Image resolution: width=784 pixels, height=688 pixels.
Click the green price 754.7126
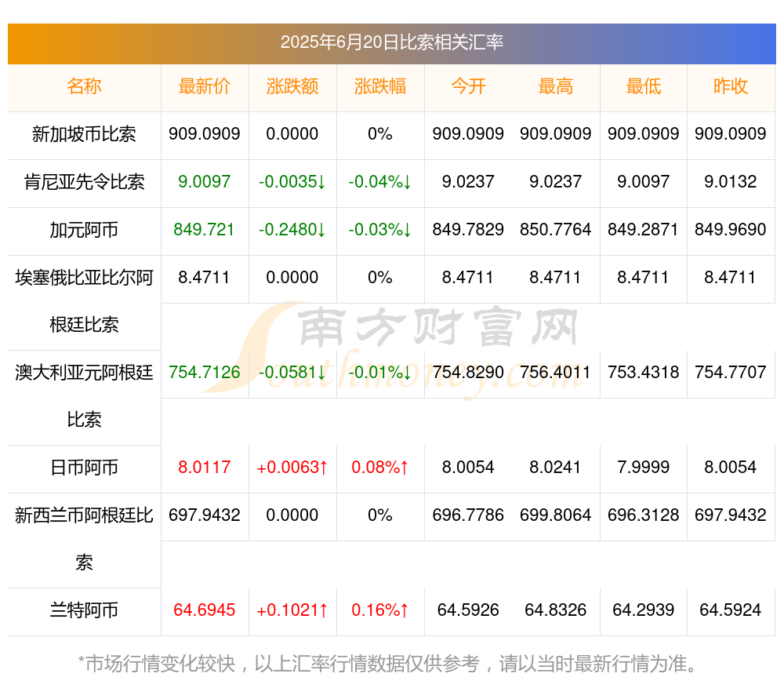205,373
